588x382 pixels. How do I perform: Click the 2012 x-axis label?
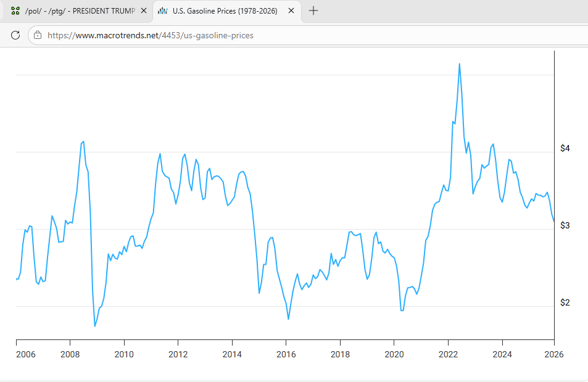[x=178, y=354]
